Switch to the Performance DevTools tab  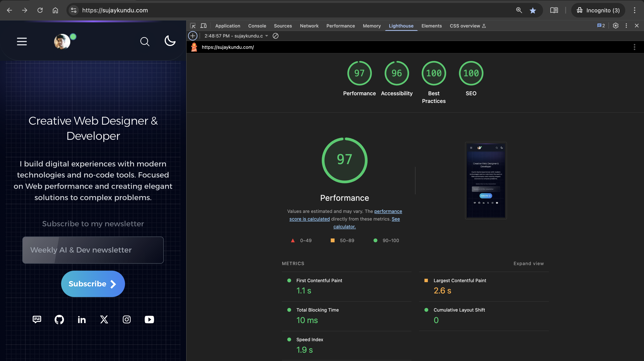point(341,26)
